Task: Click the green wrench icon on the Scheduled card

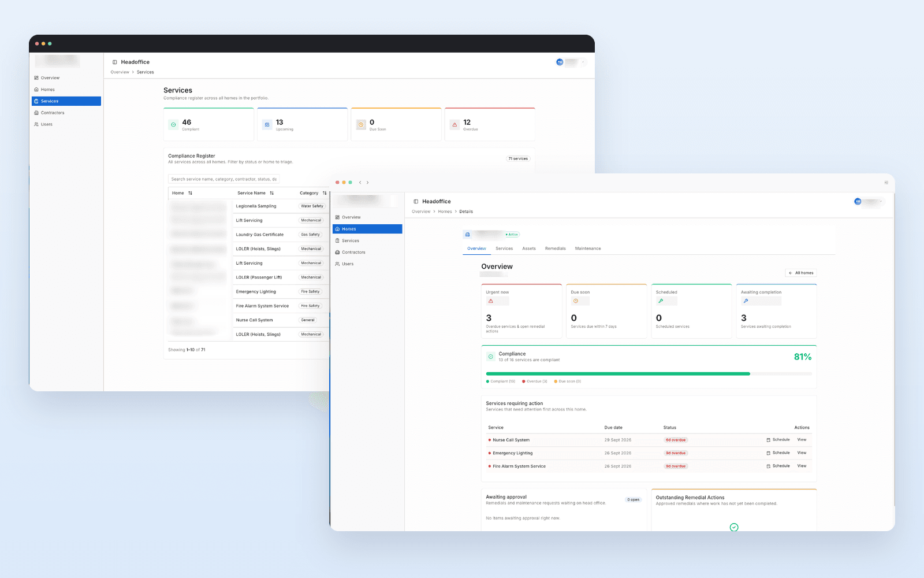Action: coord(661,301)
